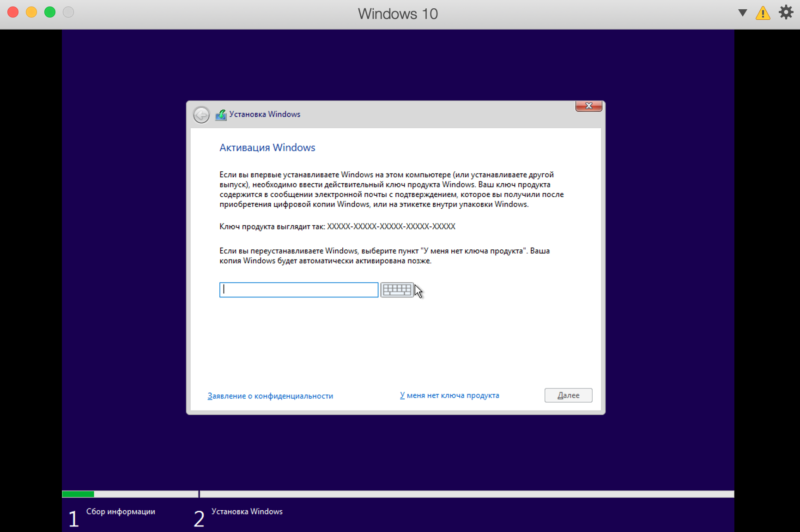Click the back arrow in Windows Setup
The width and height of the screenshot is (800, 532).
(201, 115)
